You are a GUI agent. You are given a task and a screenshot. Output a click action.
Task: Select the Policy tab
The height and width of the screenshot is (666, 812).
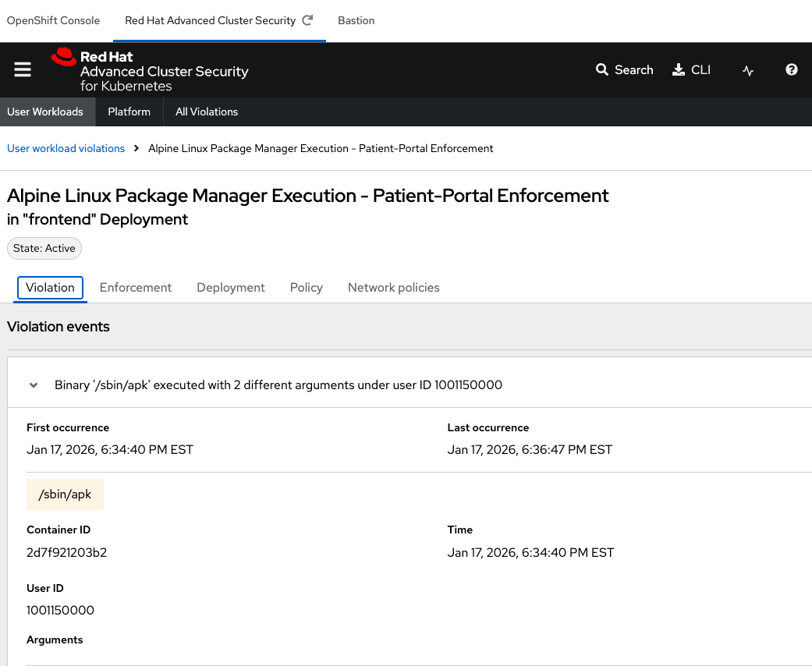(x=306, y=288)
